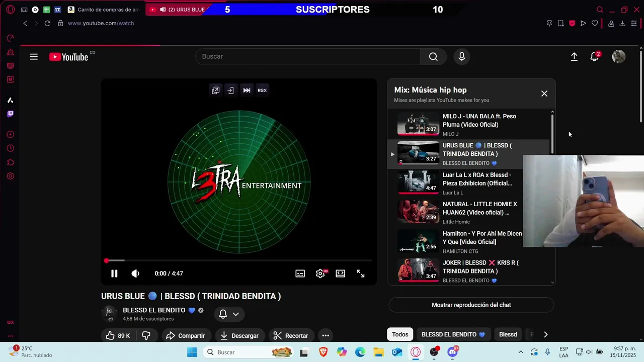Reload the current YouTube page
Viewport: 644px width, 362px height.
click(47, 23)
